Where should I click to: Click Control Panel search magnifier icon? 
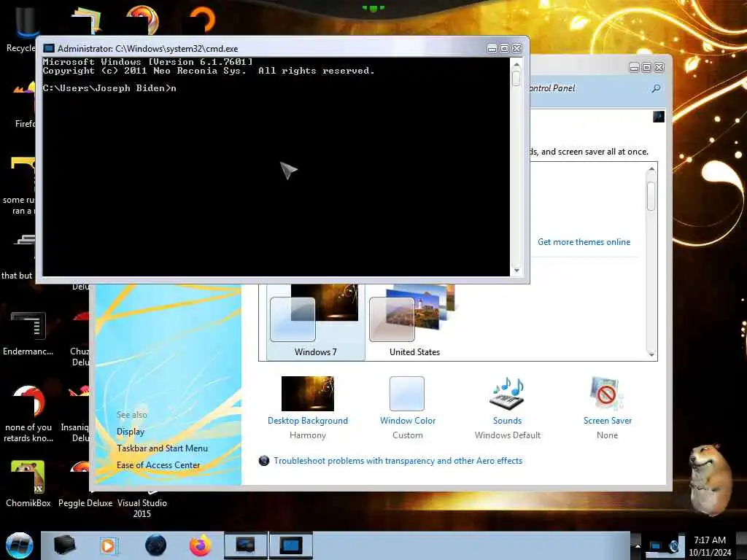pos(656,88)
